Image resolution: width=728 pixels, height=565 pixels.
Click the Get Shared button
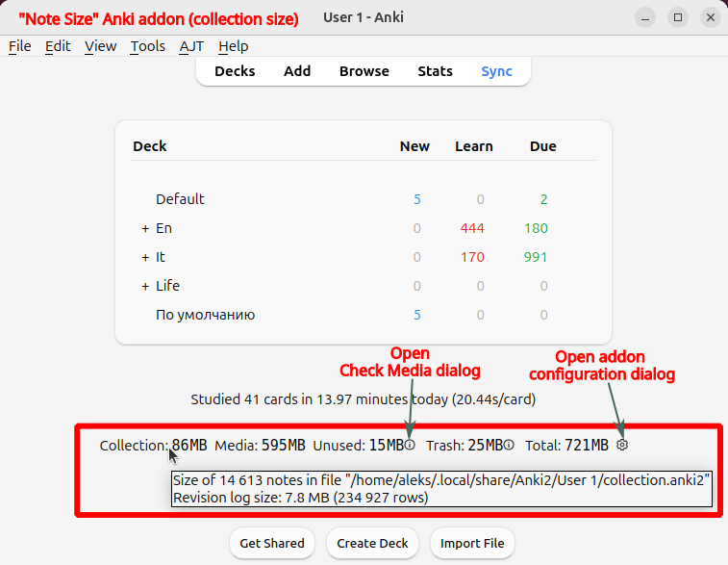[x=272, y=543]
